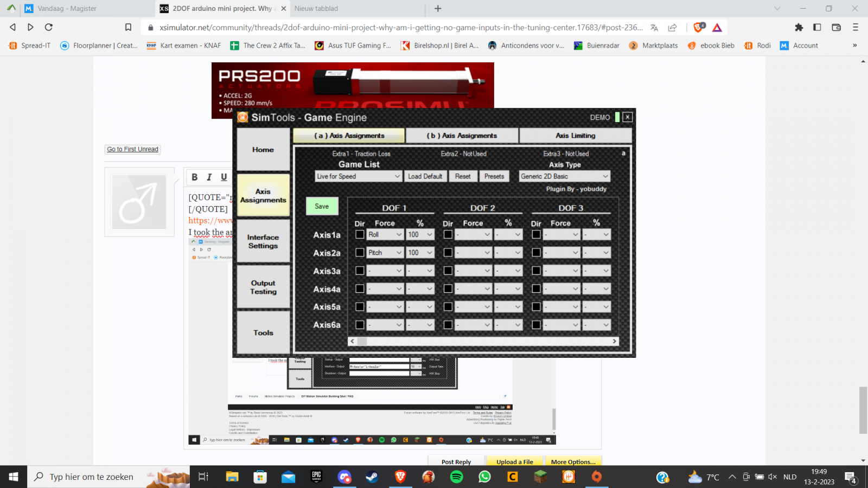Switch to (a) Axis Assignments tab
Image resolution: width=868 pixels, height=488 pixels.
(349, 136)
